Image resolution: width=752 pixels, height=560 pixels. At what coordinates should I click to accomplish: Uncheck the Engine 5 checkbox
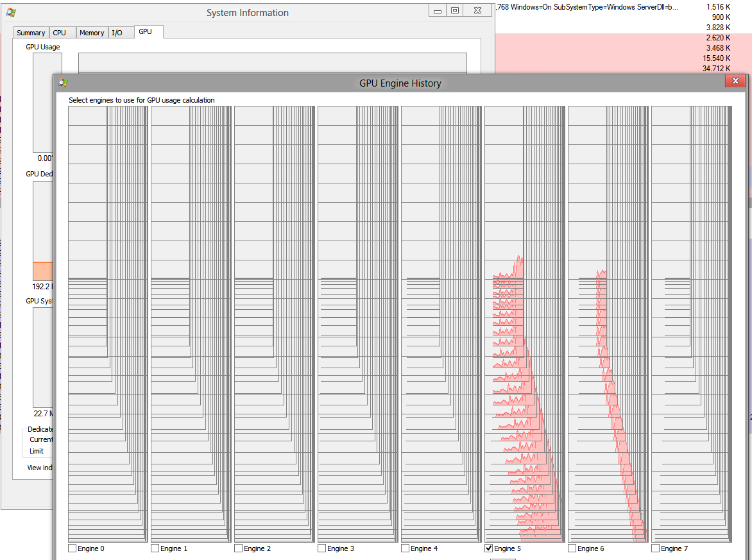coord(489,548)
